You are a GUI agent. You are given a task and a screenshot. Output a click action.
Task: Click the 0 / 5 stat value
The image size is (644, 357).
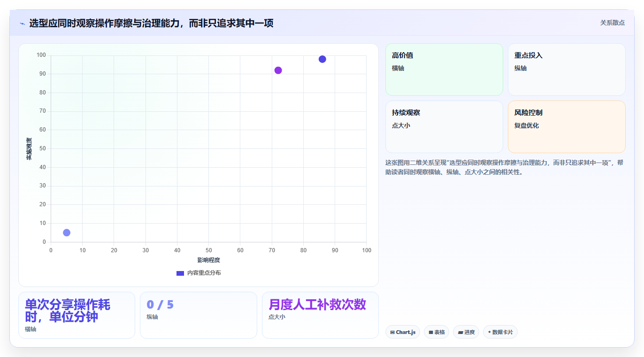(160, 305)
